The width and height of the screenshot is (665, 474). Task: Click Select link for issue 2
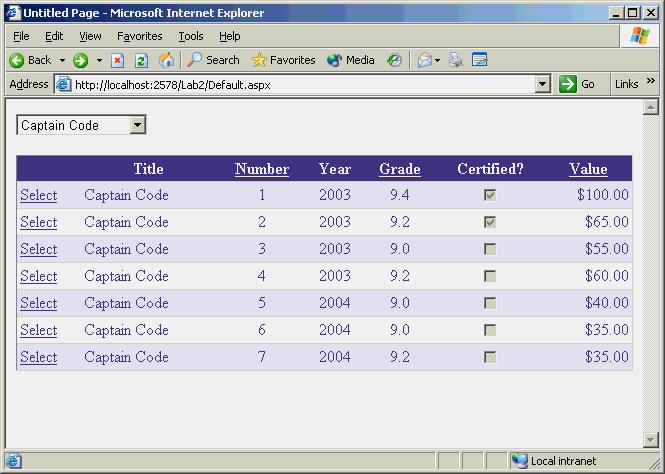coord(39,222)
